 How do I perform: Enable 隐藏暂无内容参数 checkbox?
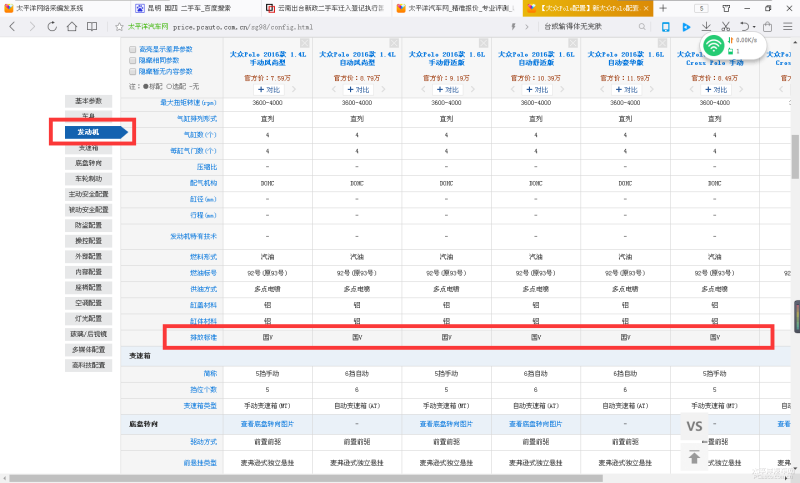point(133,72)
